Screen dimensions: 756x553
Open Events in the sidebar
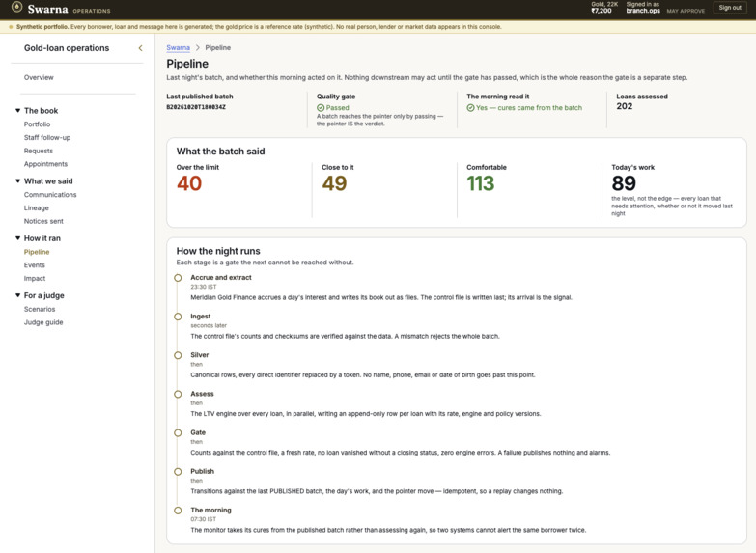tap(34, 265)
